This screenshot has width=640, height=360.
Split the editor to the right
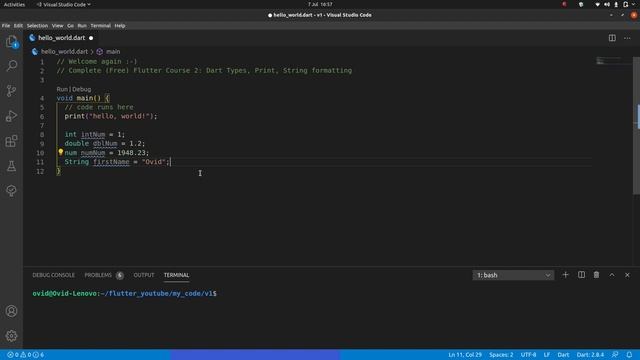pos(612,38)
